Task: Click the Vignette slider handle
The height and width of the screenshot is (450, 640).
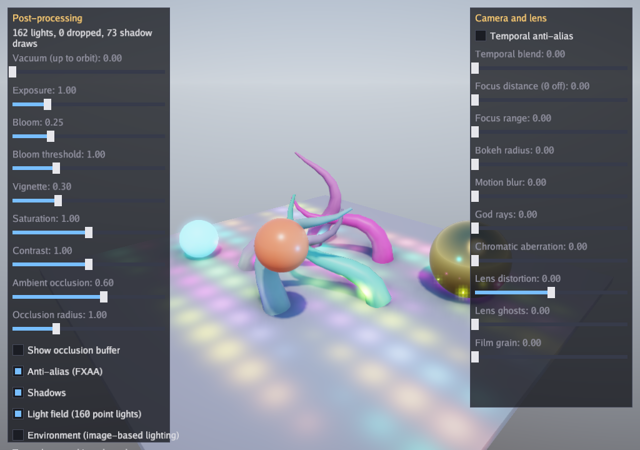Action: [x=58, y=200]
